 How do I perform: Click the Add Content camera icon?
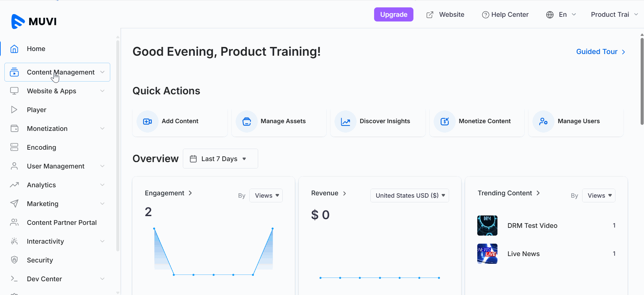coord(148,121)
